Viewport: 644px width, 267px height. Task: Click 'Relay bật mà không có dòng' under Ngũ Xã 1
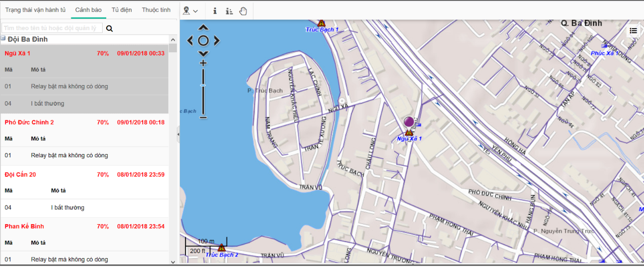(85, 87)
